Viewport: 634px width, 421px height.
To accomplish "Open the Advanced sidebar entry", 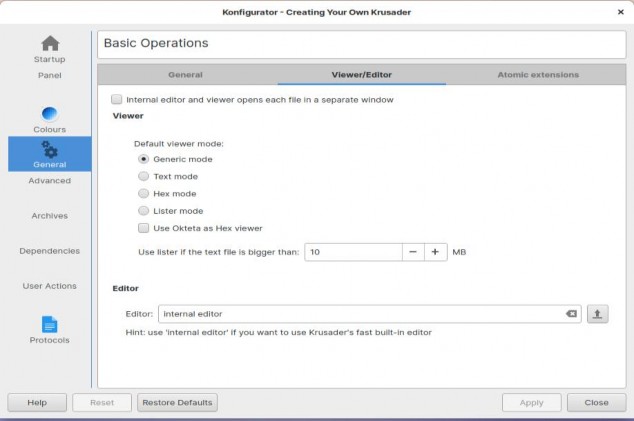I will 50,181.
